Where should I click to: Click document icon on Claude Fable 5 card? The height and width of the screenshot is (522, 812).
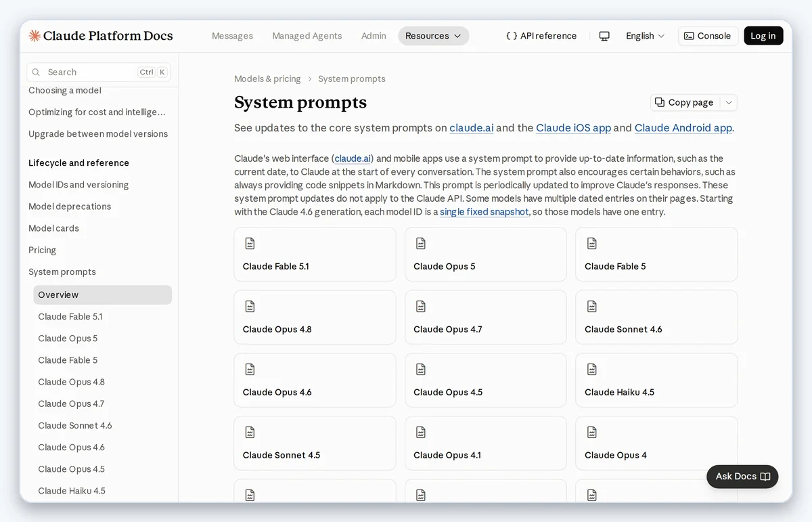click(592, 244)
